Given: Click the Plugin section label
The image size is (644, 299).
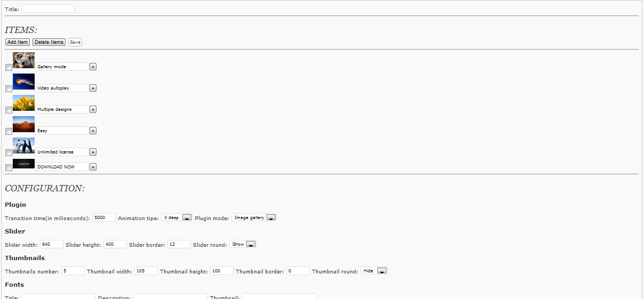Looking at the screenshot, I should 15,205.
